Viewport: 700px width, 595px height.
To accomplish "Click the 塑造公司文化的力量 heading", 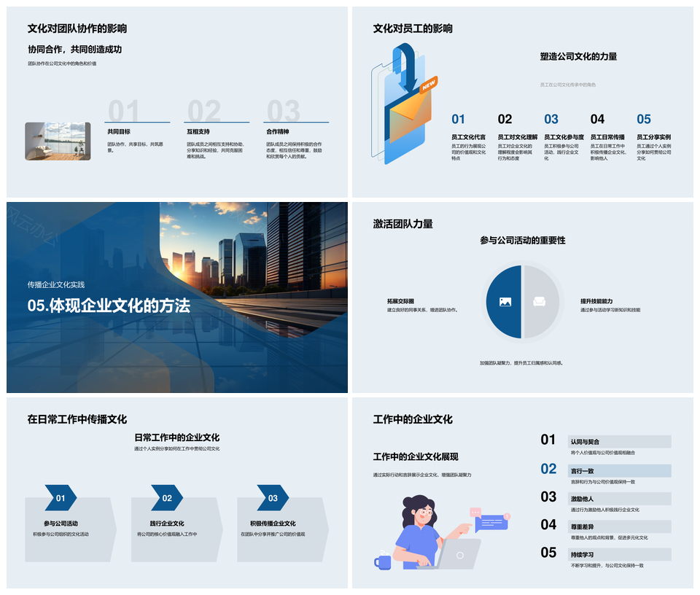I will click(578, 56).
